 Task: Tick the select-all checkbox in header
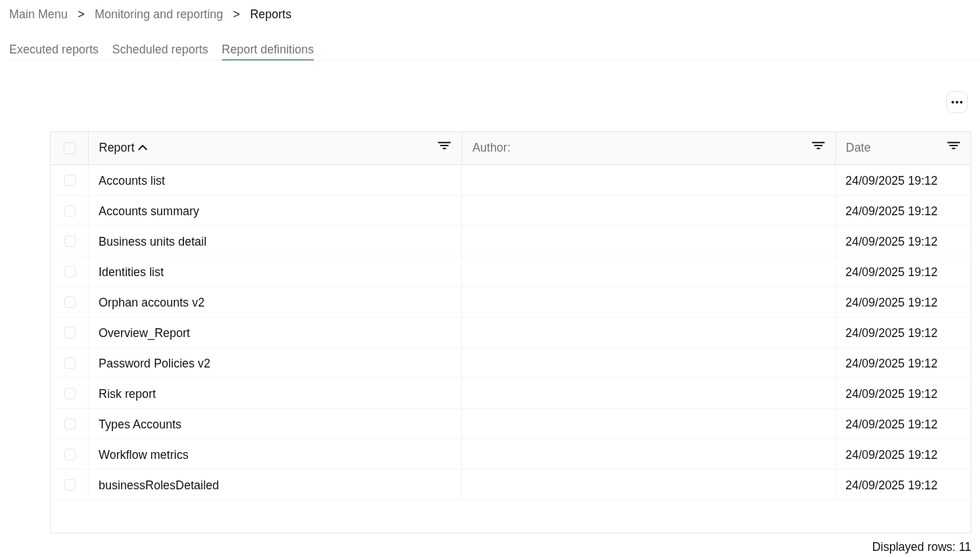[x=70, y=148]
